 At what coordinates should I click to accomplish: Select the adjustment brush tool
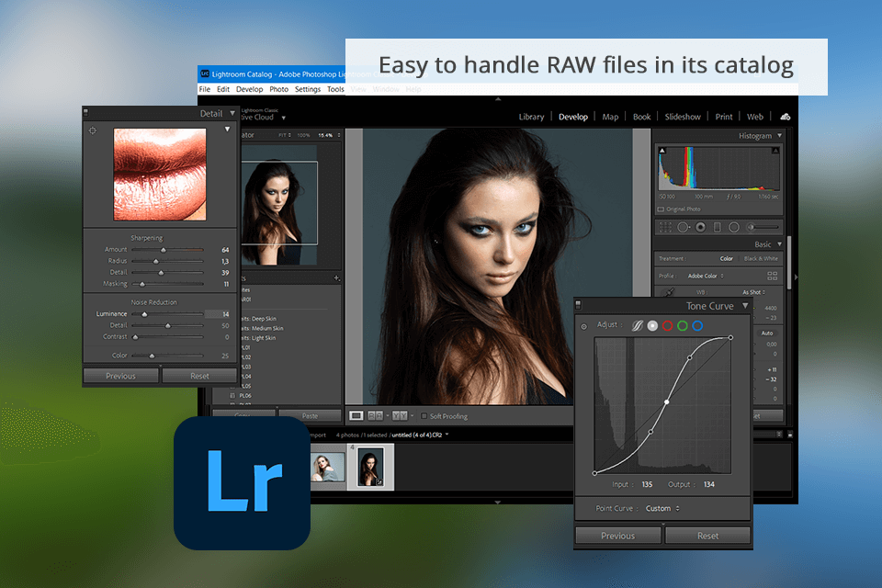pos(763,227)
